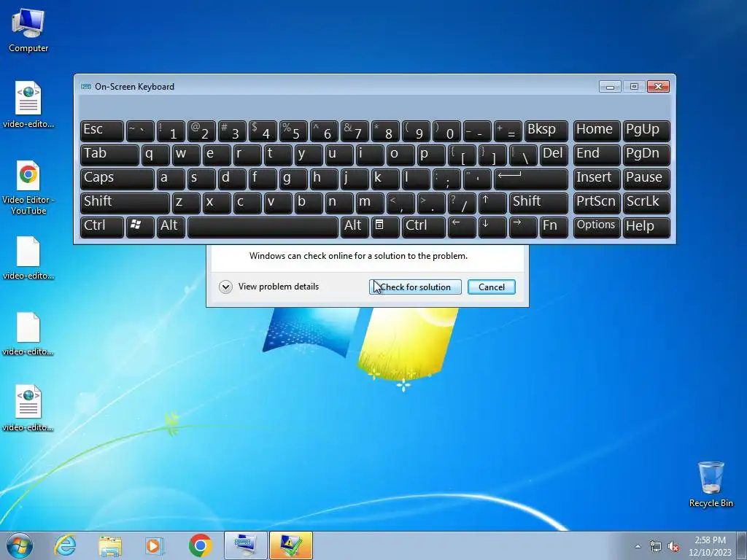The image size is (747, 560).
Task: Click the network status tray icon
Action: 656,546
